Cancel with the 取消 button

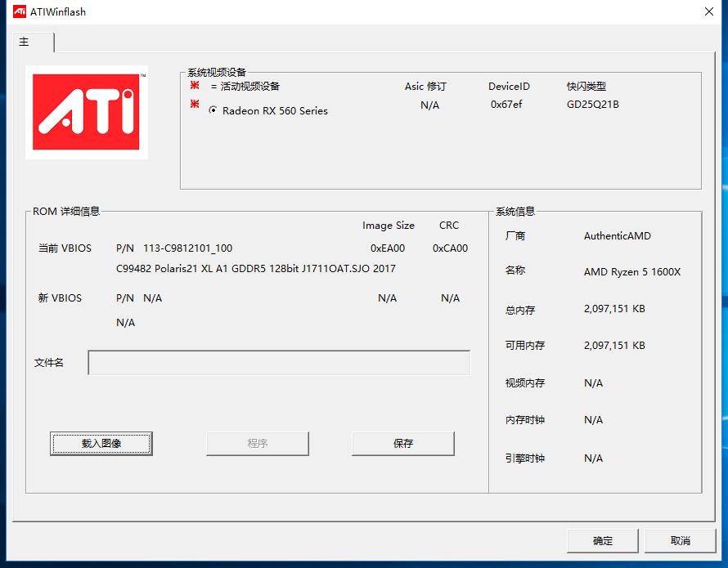681,541
